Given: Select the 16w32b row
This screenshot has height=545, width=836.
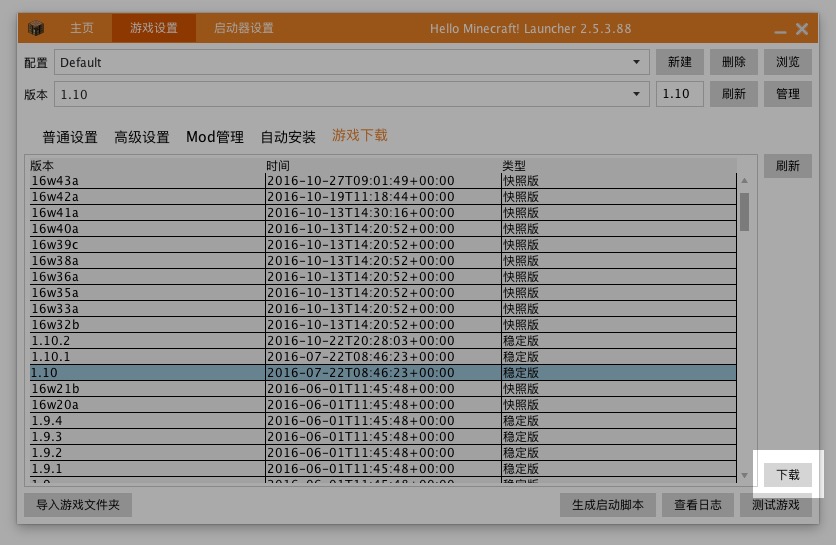Looking at the screenshot, I should (x=383, y=324).
